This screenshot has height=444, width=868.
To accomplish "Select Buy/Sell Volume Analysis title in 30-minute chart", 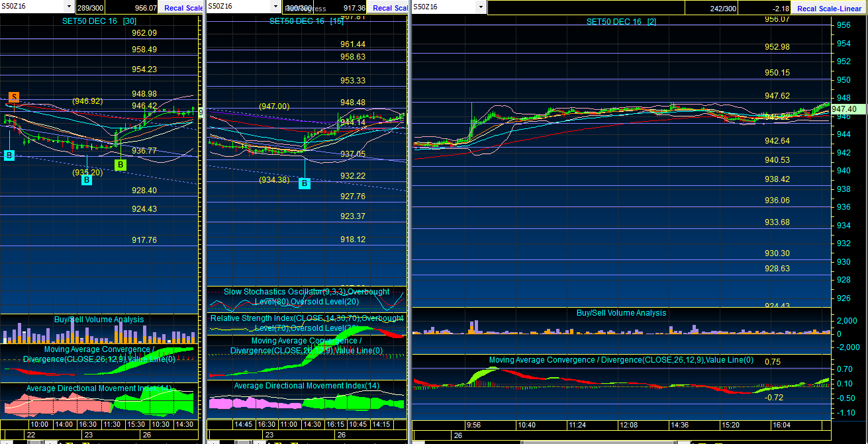I will (x=99, y=320).
